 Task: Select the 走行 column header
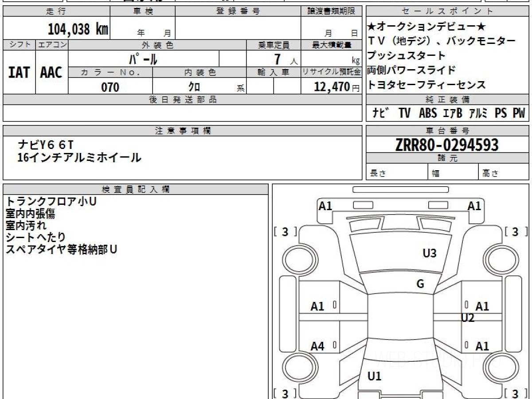click(x=56, y=12)
